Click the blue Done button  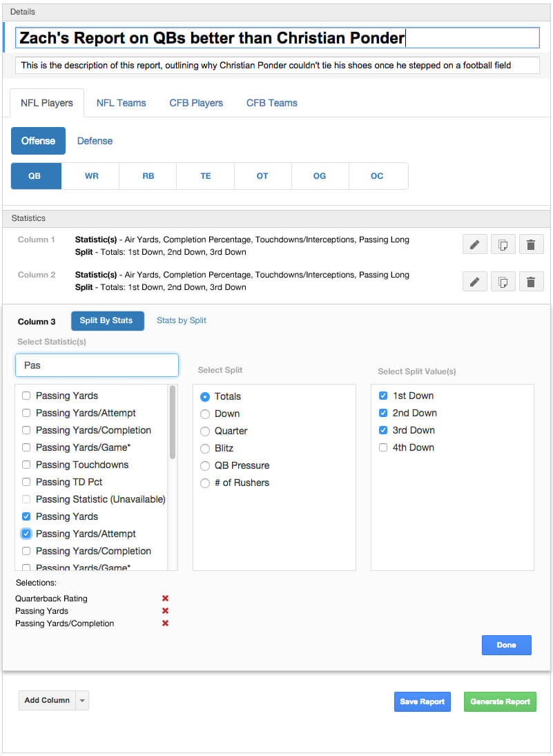click(x=506, y=645)
